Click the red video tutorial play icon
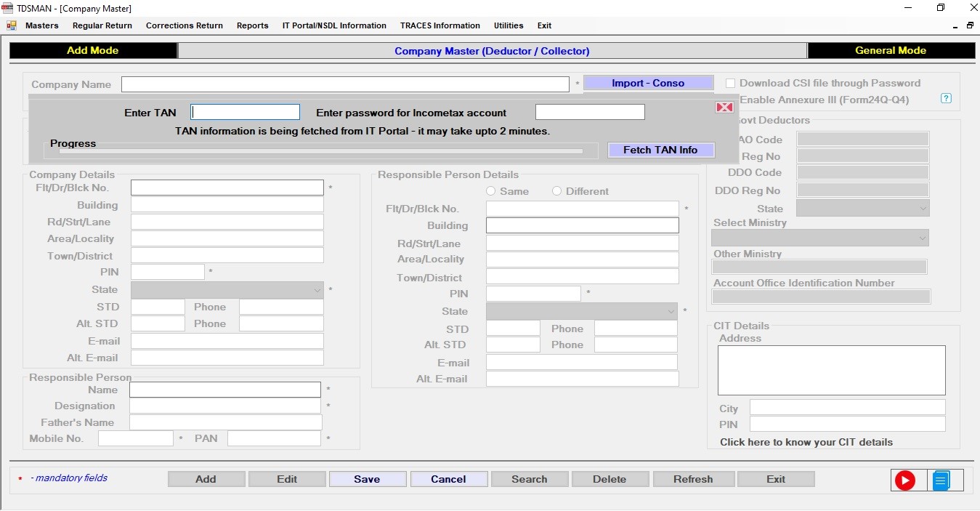Viewport: 980px width, 511px height. click(904, 480)
